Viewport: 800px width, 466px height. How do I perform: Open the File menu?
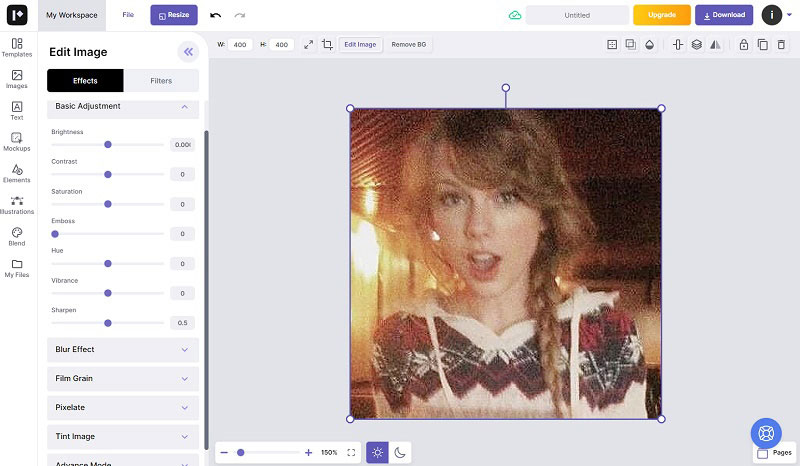(x=128, y=15)
